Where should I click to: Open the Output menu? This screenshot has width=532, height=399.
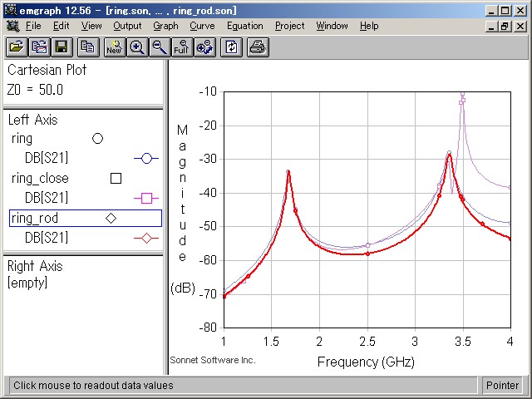click(x=127, y=26)
